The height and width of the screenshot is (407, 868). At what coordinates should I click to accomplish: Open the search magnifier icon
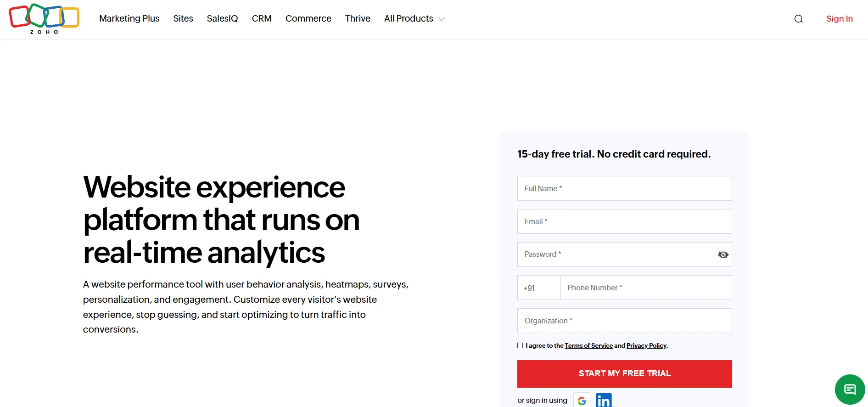click(799, 19)
